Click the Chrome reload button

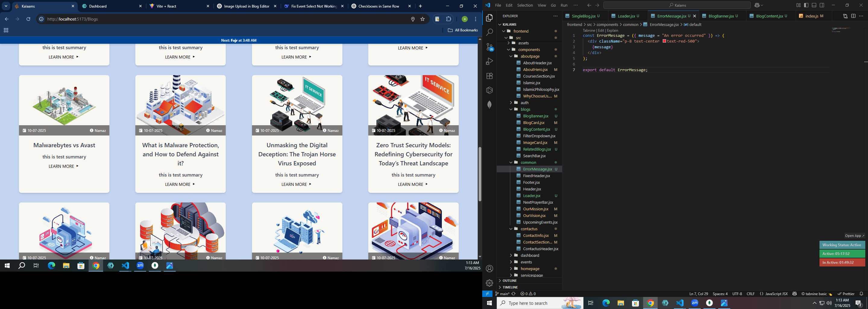[x=28, y=19]
